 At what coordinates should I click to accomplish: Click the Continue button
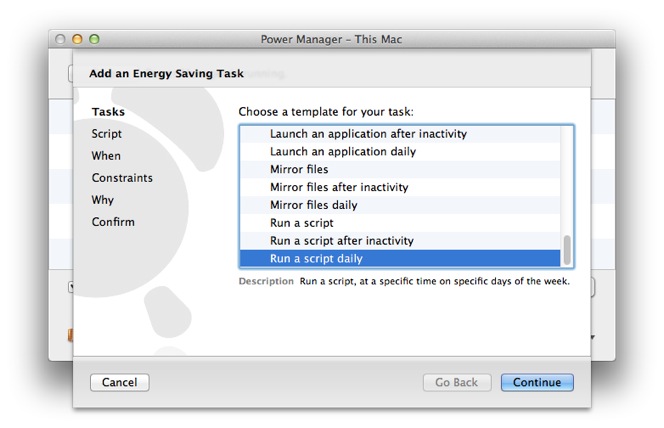coord(537,382)
